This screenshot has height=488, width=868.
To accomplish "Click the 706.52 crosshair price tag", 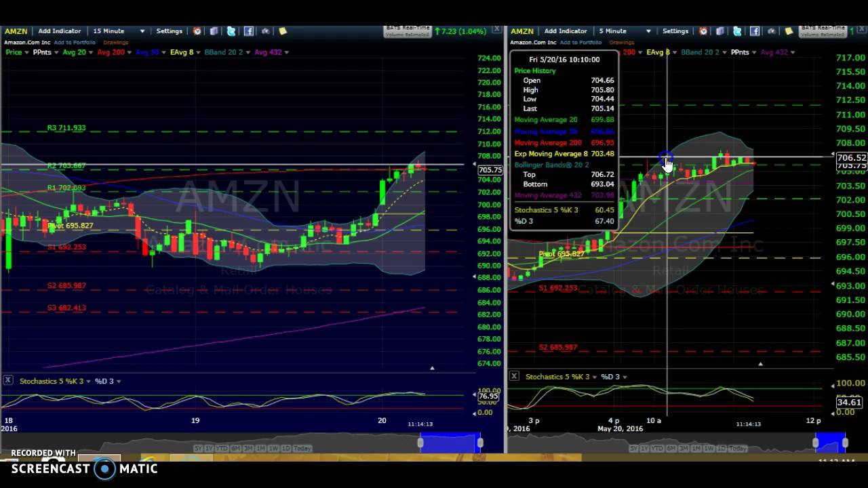I will click(x=851, y=158).
